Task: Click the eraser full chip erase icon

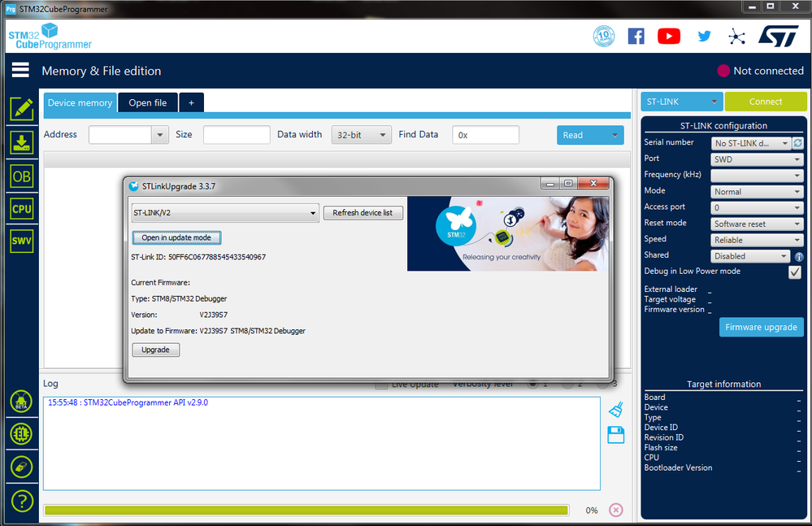Action: (21, 467)
